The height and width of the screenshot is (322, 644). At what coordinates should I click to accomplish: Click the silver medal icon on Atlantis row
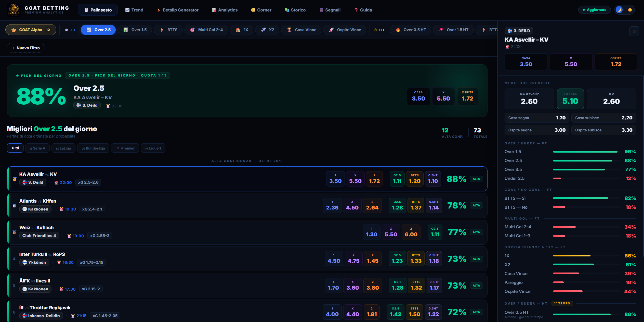[14, 206]
